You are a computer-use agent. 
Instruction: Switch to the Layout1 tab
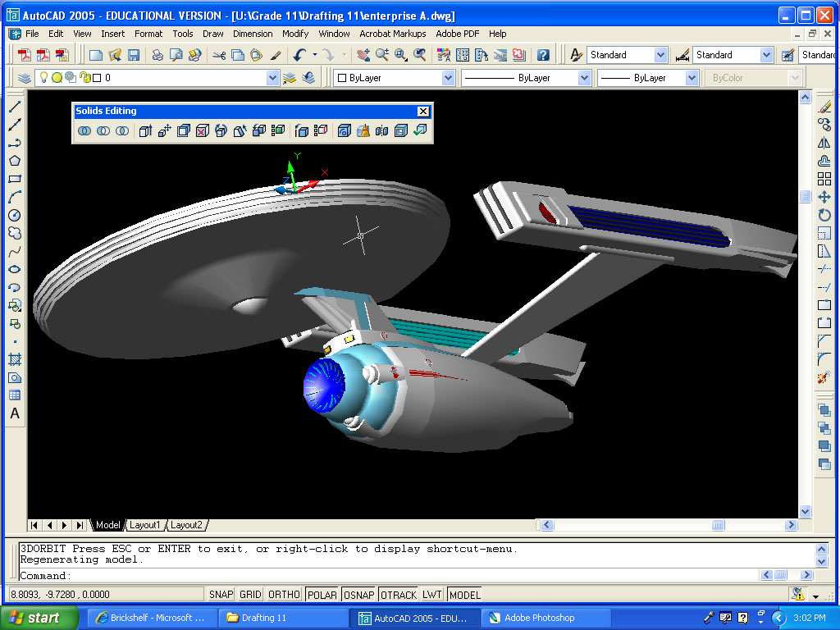click(x=145, y=525)
